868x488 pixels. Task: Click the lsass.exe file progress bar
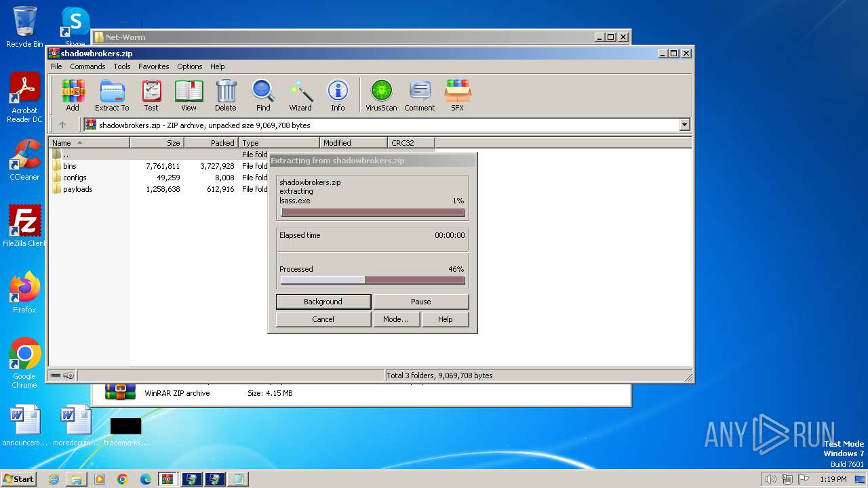point(373,212)
